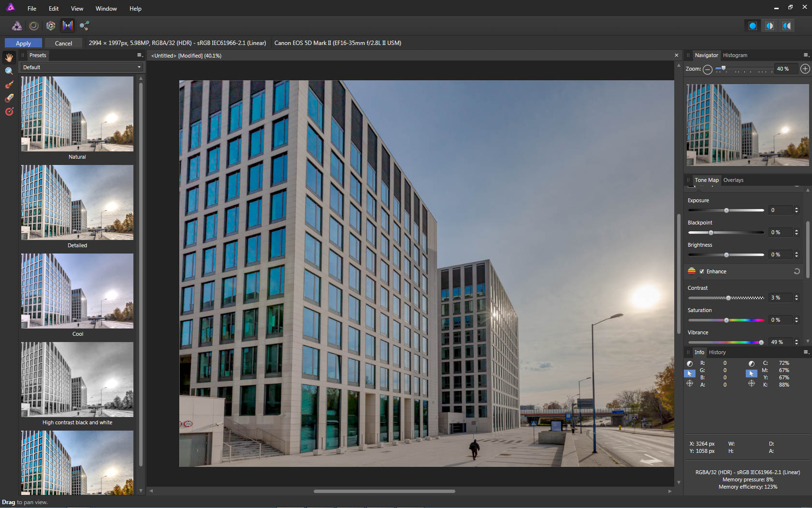812x508 pixels.
Task: Select the Overlay Erase tool
Action: click(9, 98)
